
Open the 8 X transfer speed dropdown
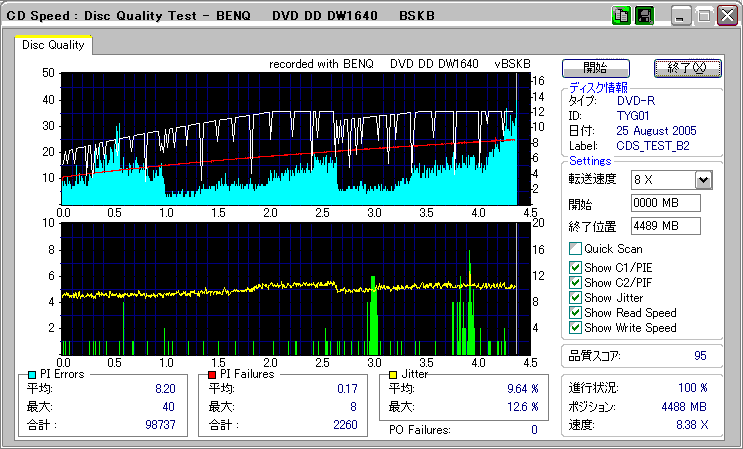(x=702, y=180)
